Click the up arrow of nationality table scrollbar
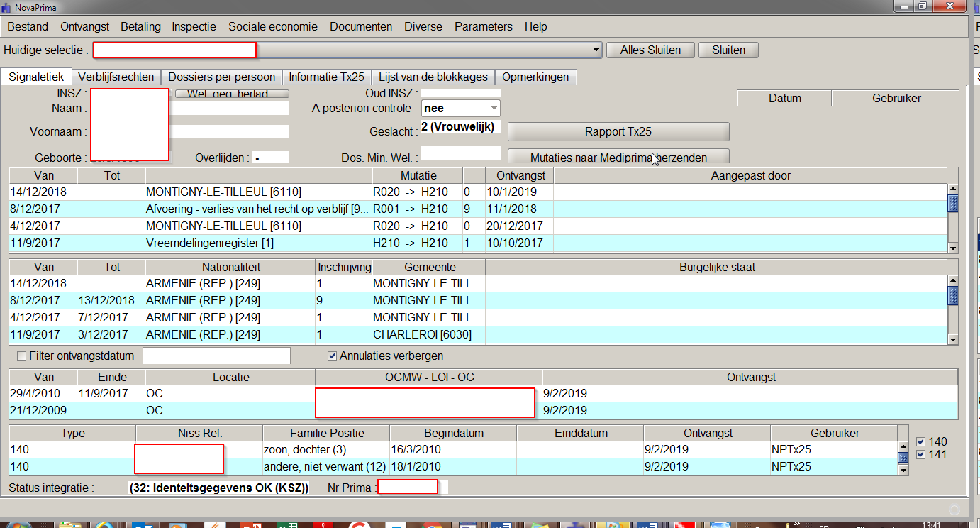The height and width of the screenshot is (528, 980). (x=953, y=280)
